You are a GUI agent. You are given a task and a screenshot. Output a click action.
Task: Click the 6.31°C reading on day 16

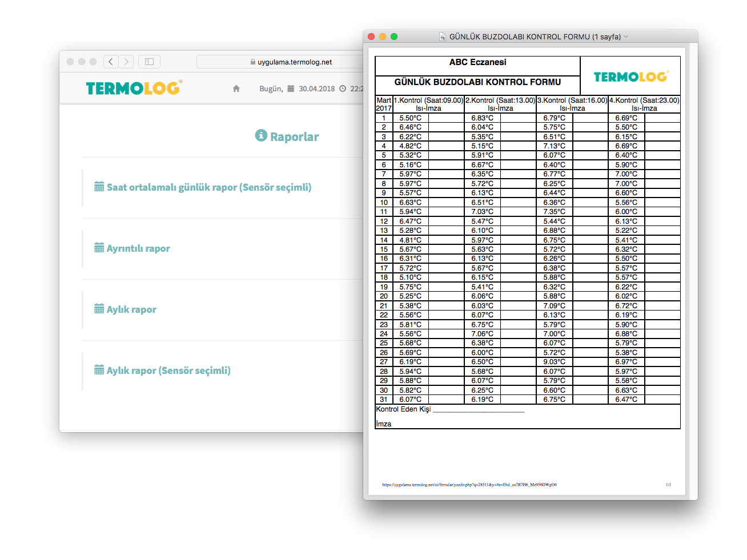411,259
